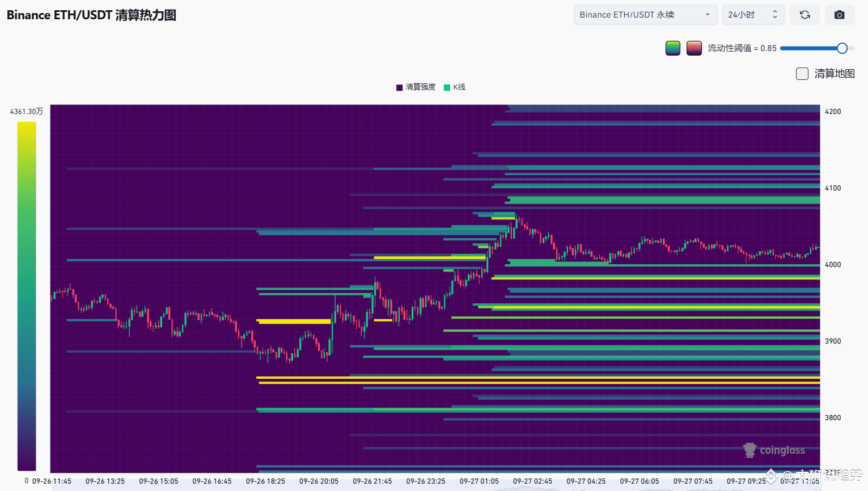Enable the 清算地图 checkbox
The width and height of the screenshot is (868, 491).
click(802, 74)
